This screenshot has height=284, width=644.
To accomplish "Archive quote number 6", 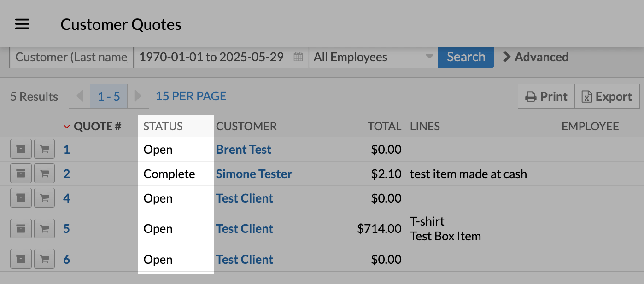I will click(x=21, y=259).
